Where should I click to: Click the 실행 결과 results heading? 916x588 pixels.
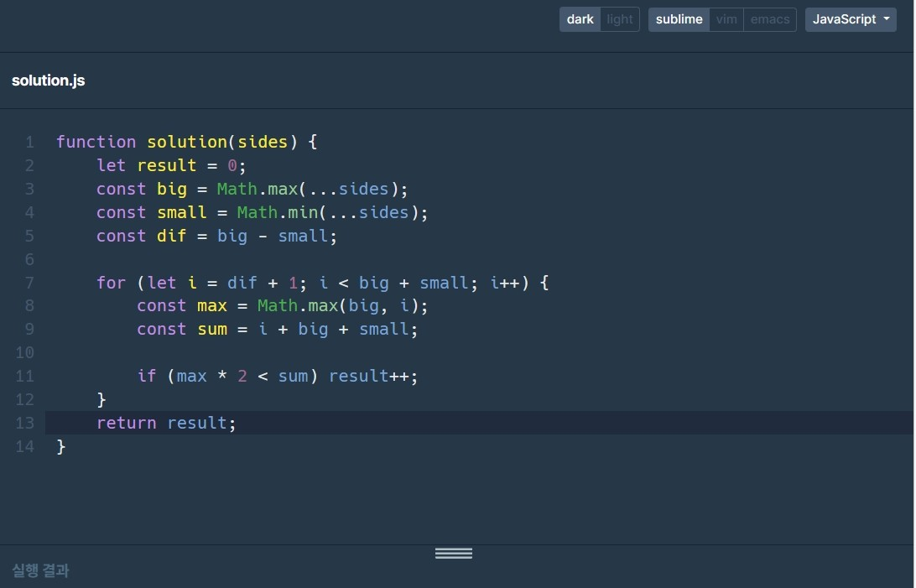40,570
